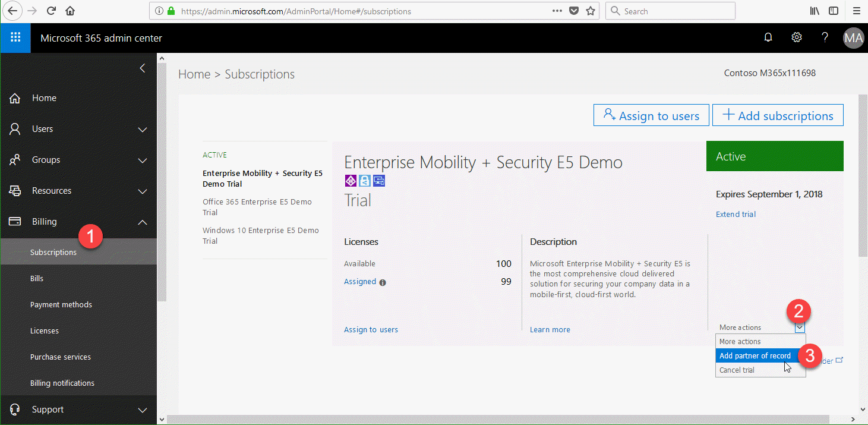Reload the page with refresh icon
Image resolution: width=868 pixels, height=425 pixels.
(x=51, y=11)
